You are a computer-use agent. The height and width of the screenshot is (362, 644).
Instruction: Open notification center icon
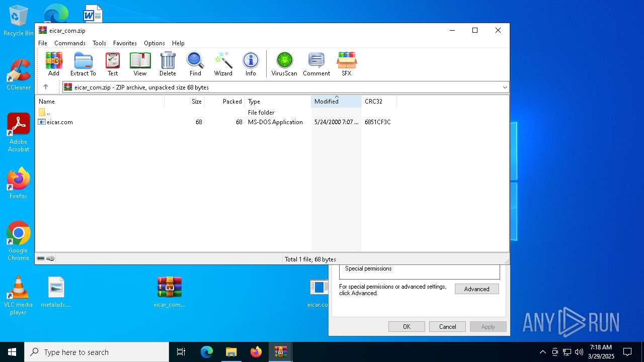point(627,352)
